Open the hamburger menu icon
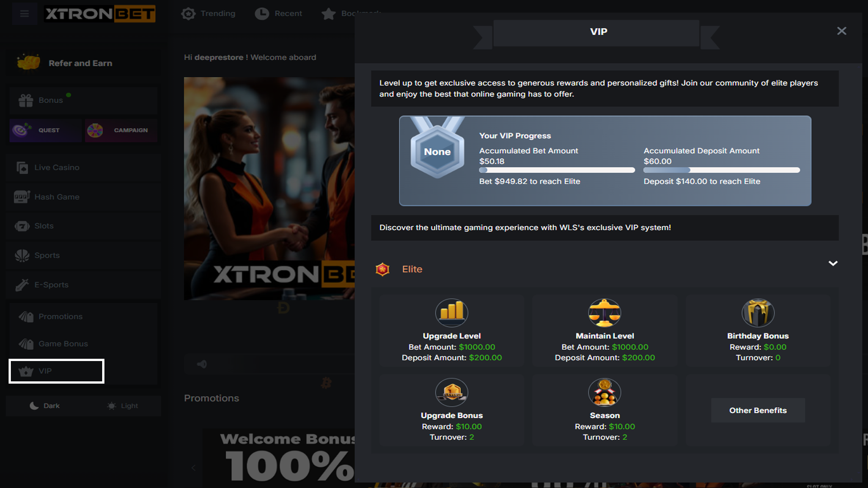The image size is (868, 488). [24, 14]
